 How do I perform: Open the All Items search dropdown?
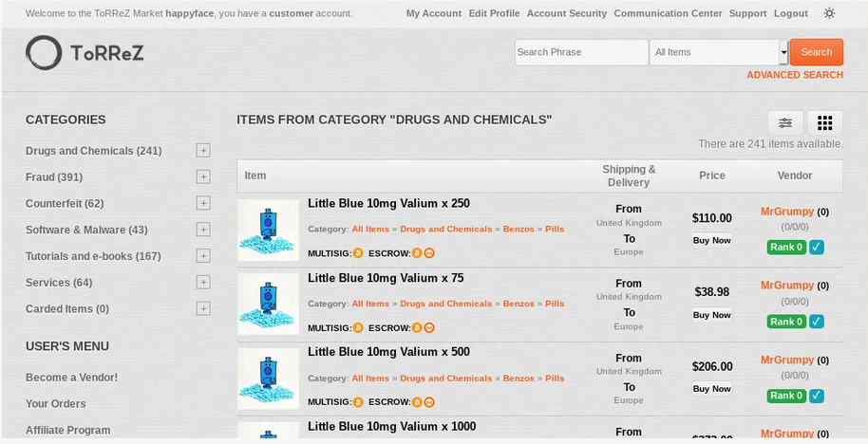pos(718,52)
